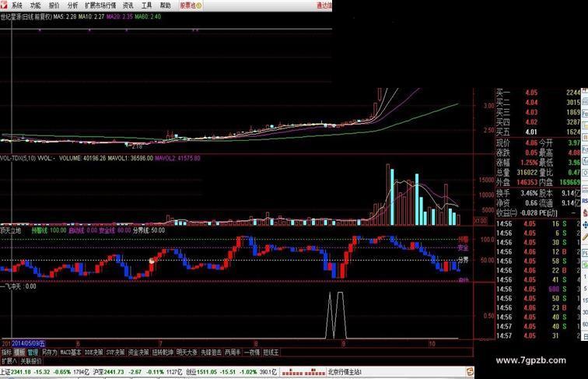Open the 工具 menu

click(x=146, y=5)
